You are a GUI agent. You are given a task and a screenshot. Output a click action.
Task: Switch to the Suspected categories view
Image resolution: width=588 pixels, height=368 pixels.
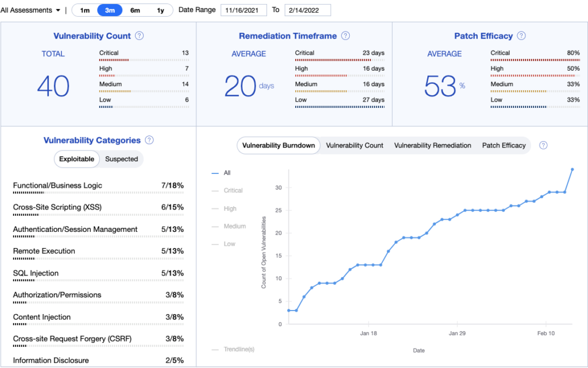121,159
